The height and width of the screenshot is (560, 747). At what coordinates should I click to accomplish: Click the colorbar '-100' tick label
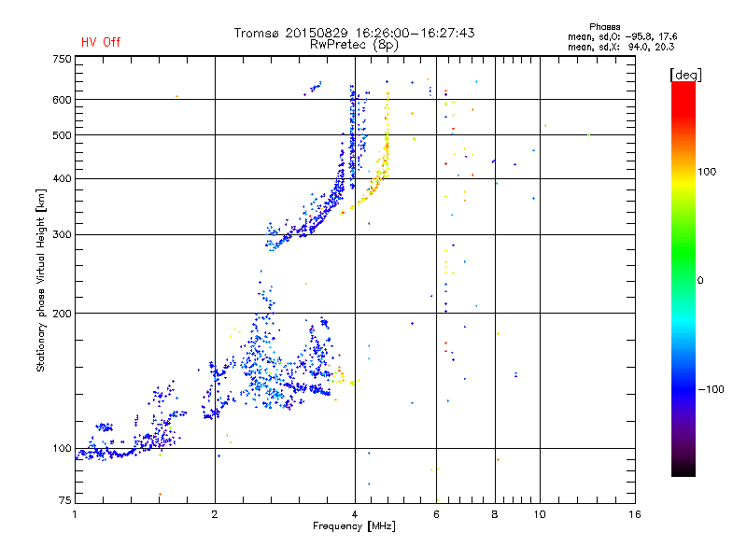tap(711, 389)
